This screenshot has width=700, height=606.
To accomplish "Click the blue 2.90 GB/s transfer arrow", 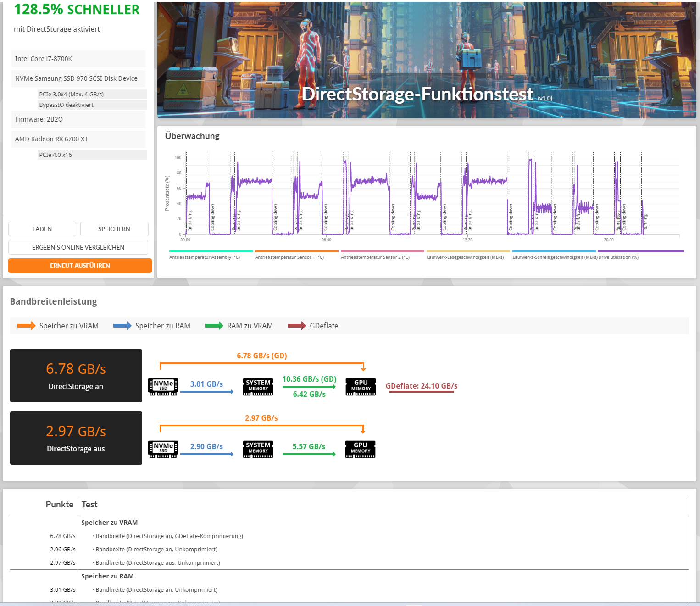I will tap(207, 454).
